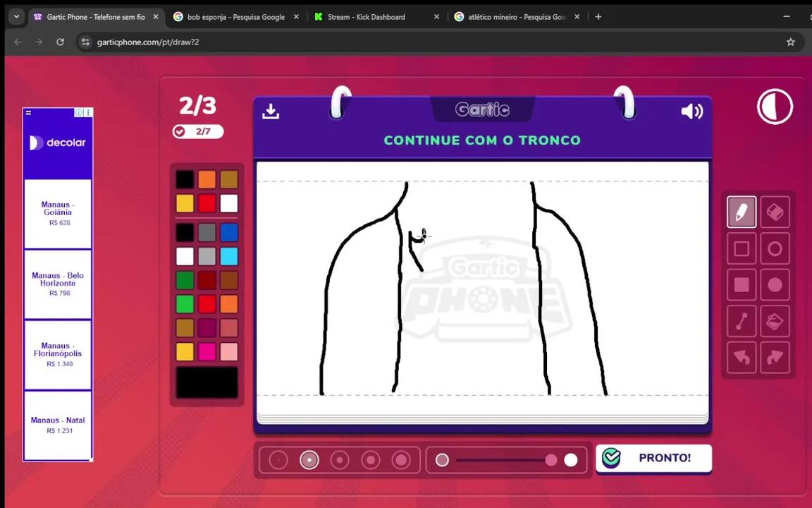Viewport: 812px width, 508px height.
Task: Click the 2/7 players ready indicator
Action: click(198, 132)
